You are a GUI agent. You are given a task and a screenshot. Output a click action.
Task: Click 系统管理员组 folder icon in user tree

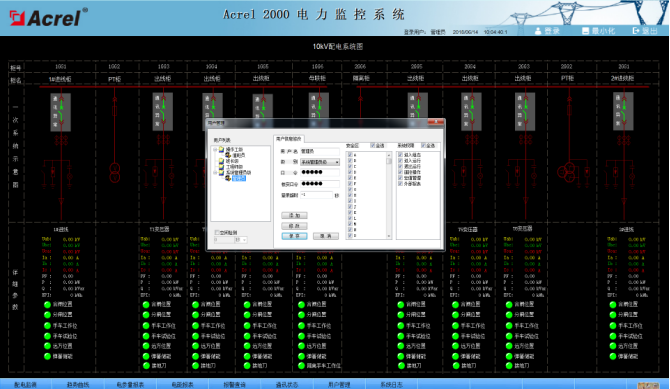(221, 172)
